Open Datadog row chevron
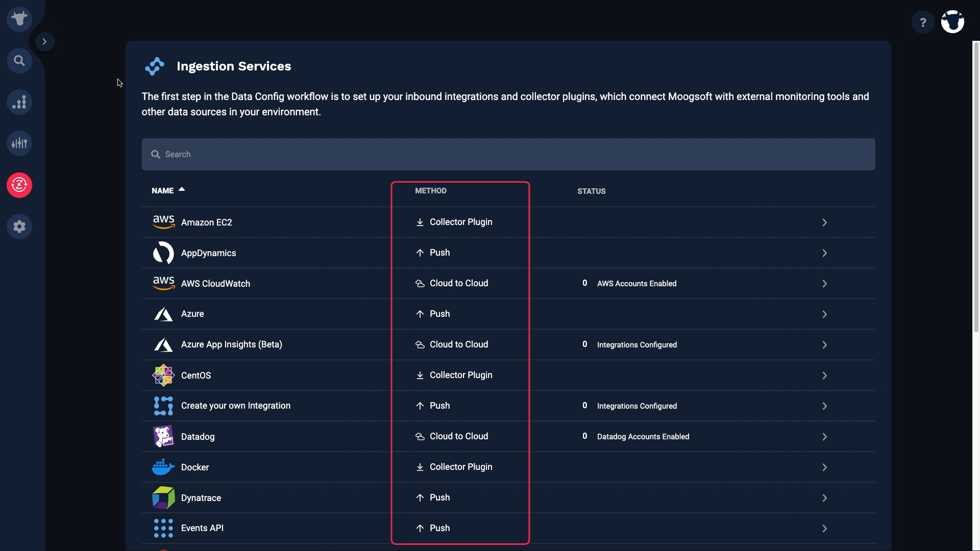 (824, 437)
